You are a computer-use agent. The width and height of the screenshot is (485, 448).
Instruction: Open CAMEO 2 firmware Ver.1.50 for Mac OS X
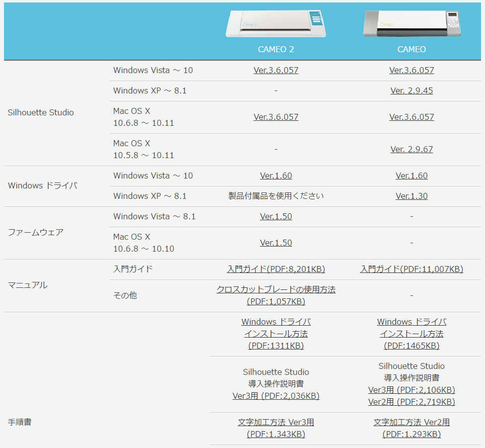point(276,243)
